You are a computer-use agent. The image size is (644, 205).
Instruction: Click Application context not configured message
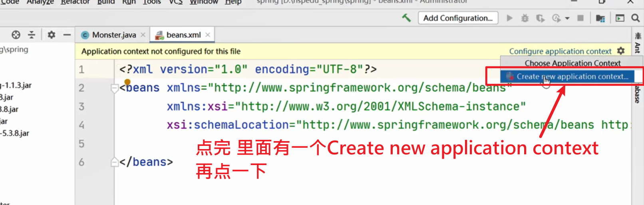pos(161,51)
